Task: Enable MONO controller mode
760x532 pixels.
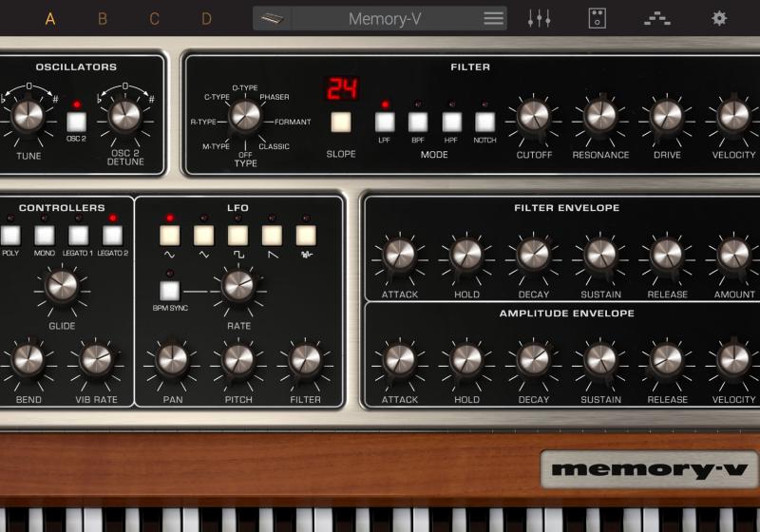Action: 44,236
